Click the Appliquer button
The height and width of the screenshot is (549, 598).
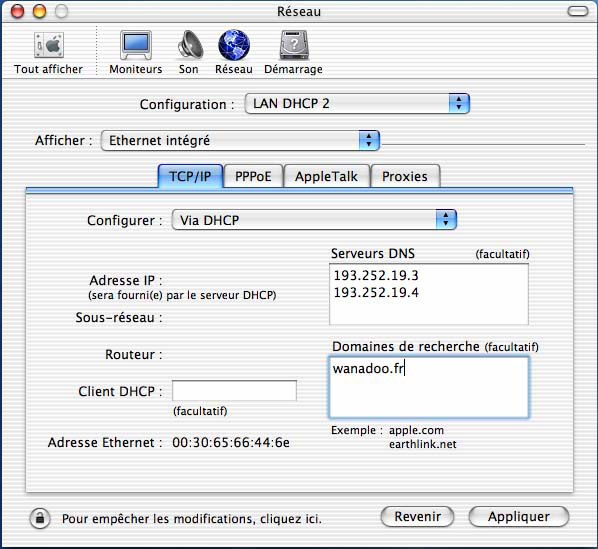click(x=519, y=517)
